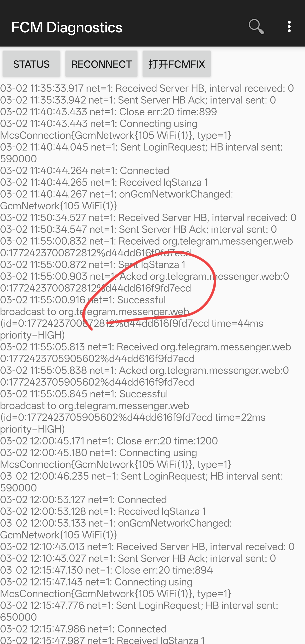The height and width of the screenshot is (644, 305).
Task: Select the 11:55:00.832 Received telegram entry
Action: click(x=147, y=247)
